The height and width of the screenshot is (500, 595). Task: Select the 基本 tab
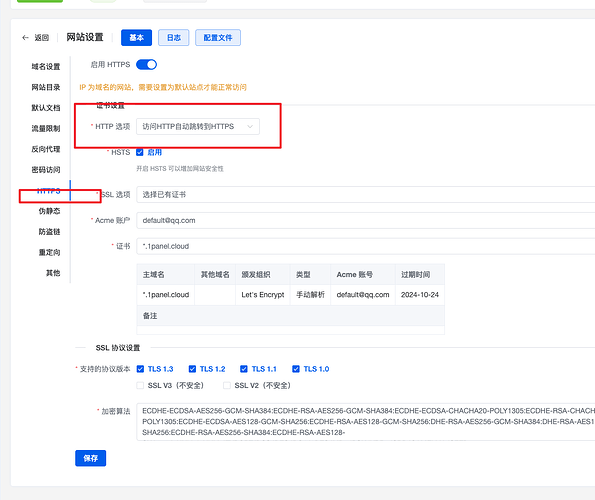(136, 38)
